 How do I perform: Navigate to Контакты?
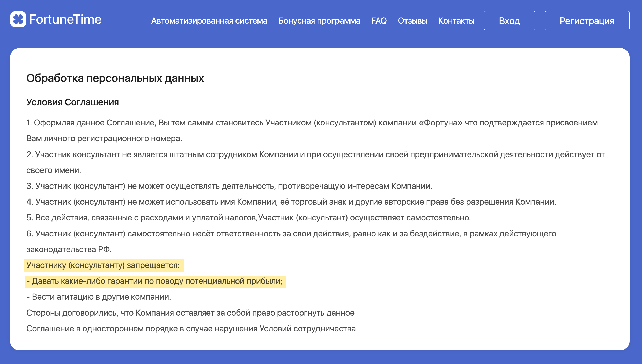click(x=456, y=21)
